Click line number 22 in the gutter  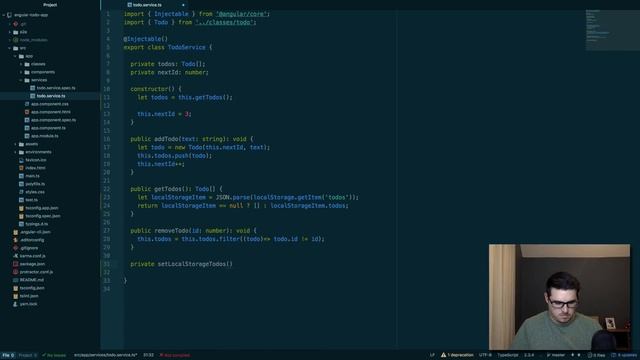[107, 189]
